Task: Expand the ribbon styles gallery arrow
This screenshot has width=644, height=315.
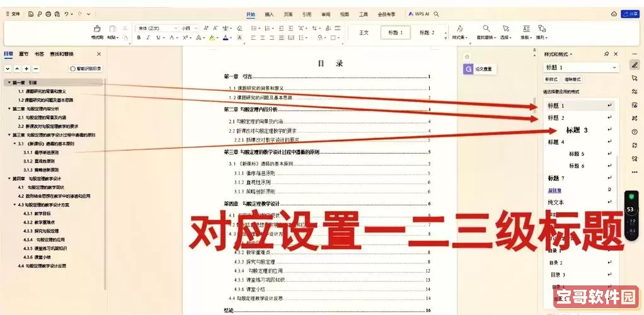Action: pos(446,38)
